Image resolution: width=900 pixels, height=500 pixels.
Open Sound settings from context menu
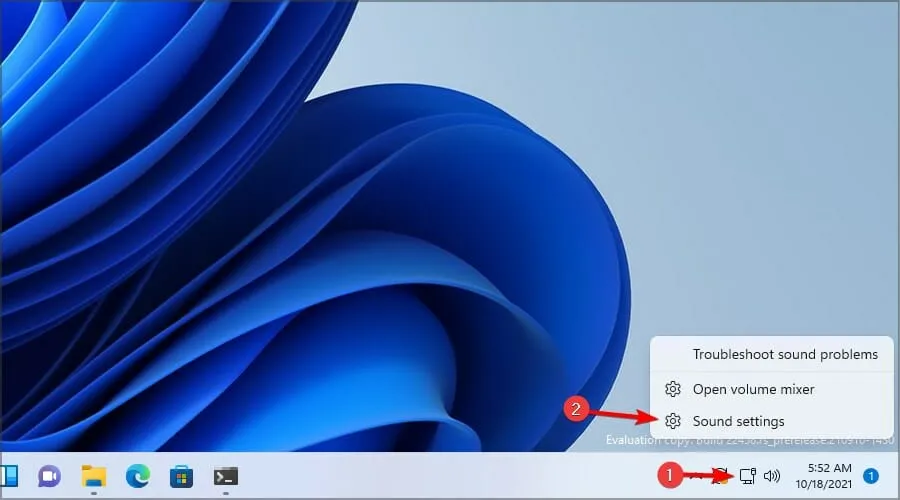[738, 421]
